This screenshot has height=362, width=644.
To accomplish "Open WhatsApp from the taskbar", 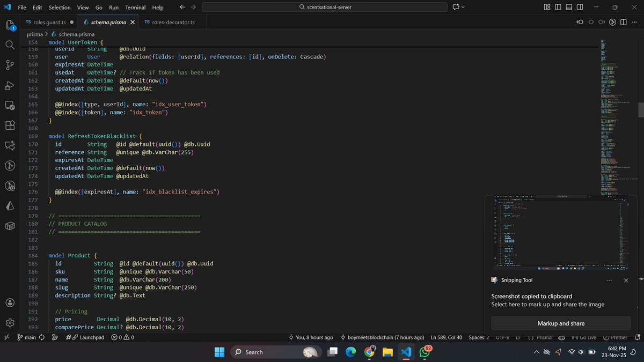I will pos(425,352).
